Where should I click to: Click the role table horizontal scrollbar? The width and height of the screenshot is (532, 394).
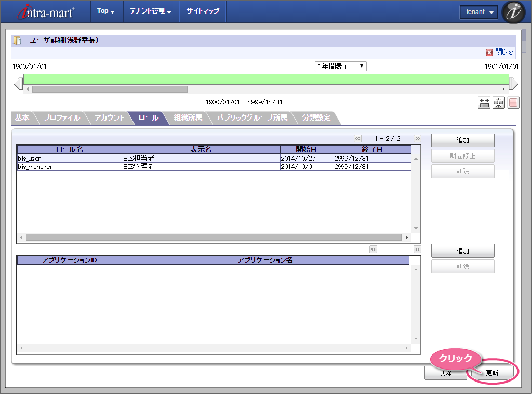214,237
